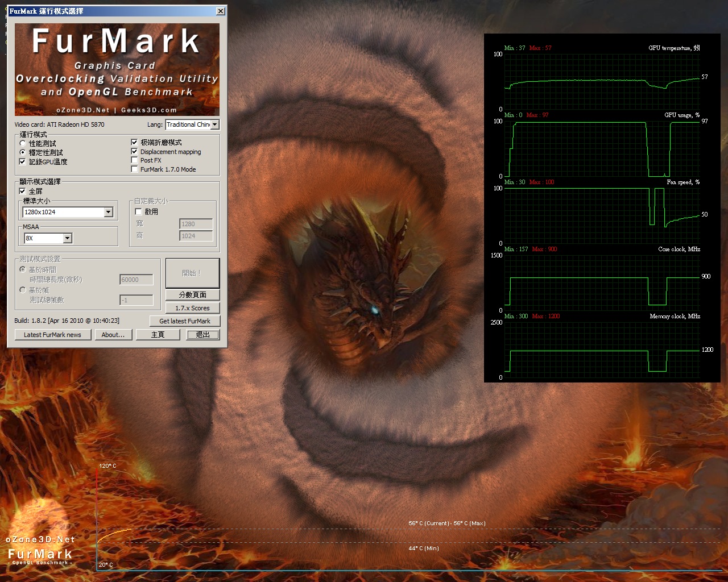Click the FurMark banner image

pyautogui.click(x=117, y=69)
